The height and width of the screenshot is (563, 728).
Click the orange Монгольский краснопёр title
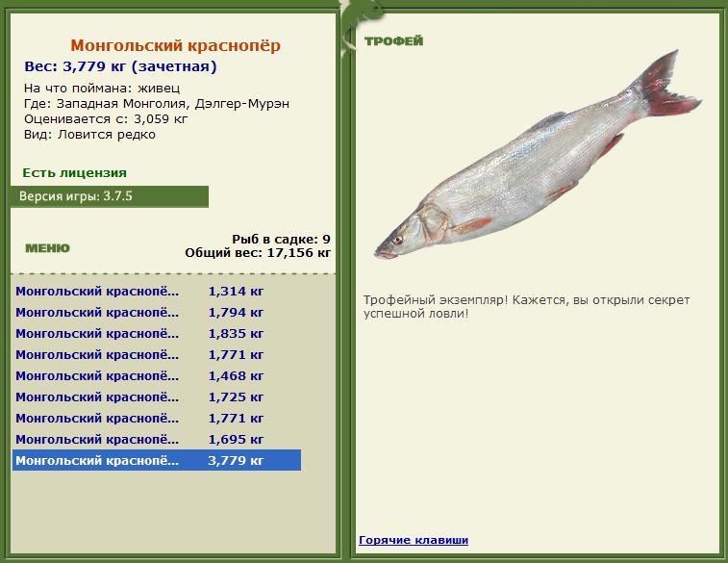point(175,45)
